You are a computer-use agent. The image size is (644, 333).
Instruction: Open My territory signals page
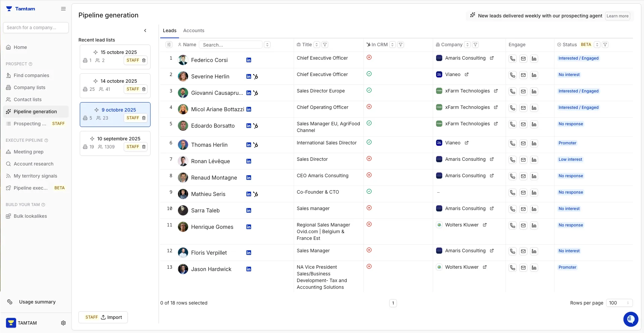pyautogui.click(x=36, y=176)
